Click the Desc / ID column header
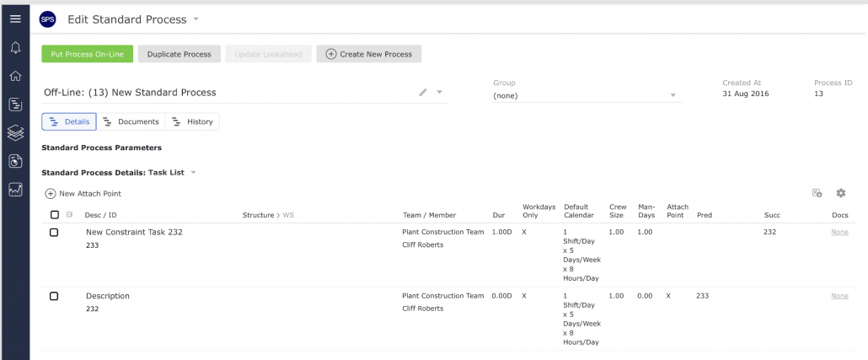Screen dimensions: 868x360 tap(101, 215)
